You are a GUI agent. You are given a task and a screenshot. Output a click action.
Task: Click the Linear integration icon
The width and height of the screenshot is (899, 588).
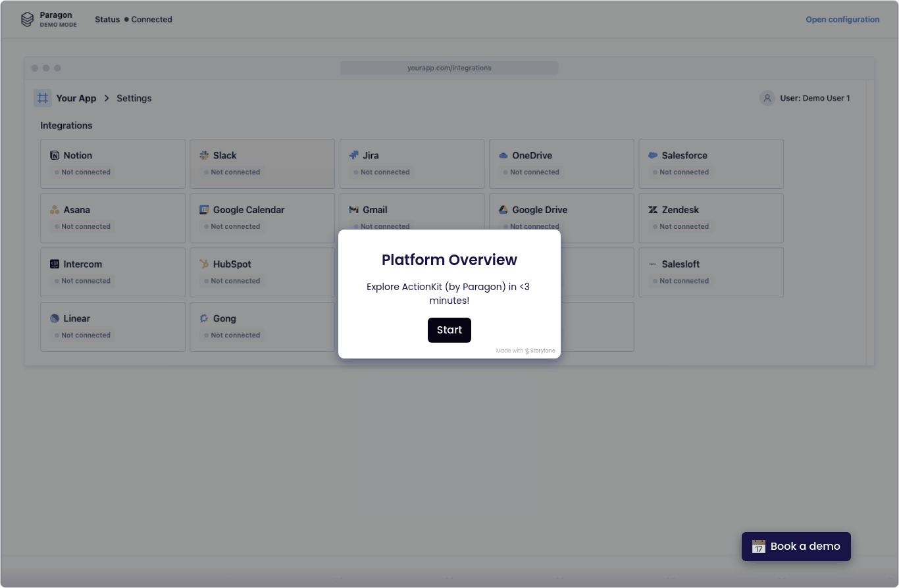point(55,319)
